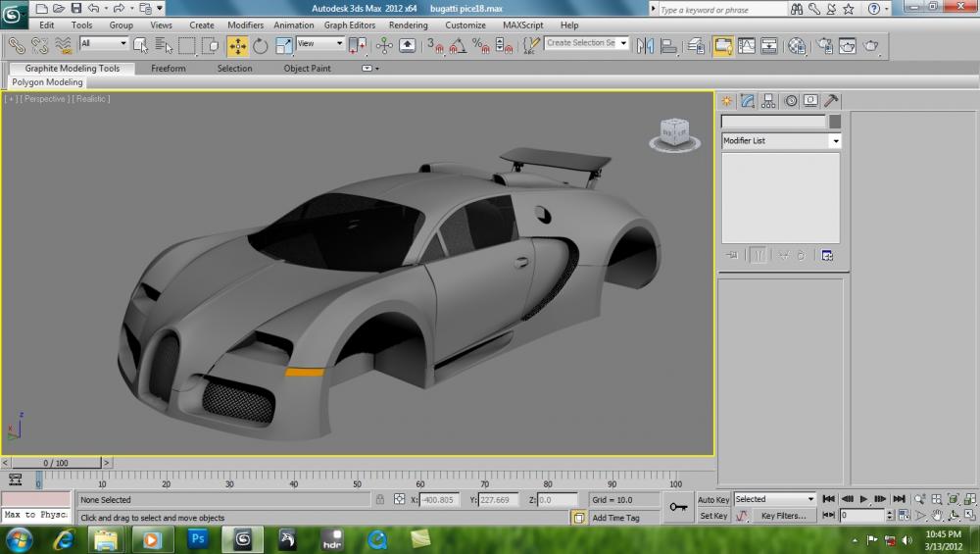Click Add Time Tag
Viewport: 980px width, 554px height.
[x=615, y=518]
